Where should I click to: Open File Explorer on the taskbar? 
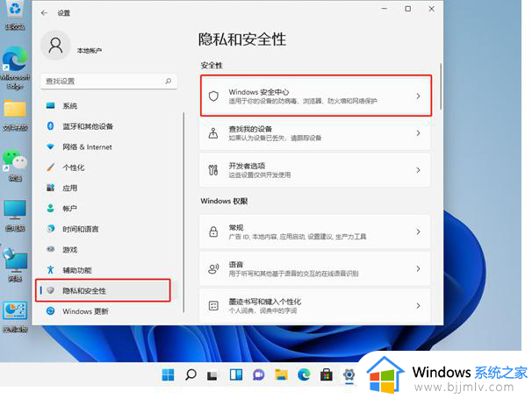[x=281, y=374]
